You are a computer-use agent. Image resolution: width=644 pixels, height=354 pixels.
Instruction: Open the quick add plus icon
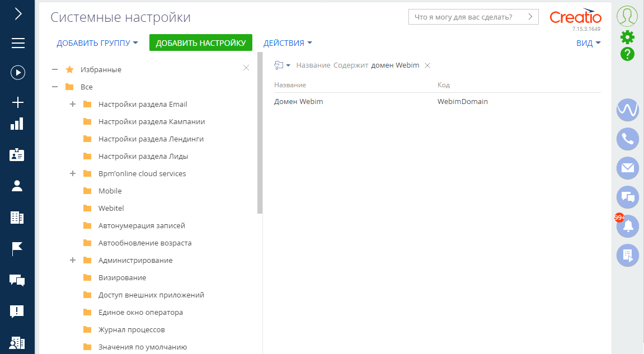(17, 102)
